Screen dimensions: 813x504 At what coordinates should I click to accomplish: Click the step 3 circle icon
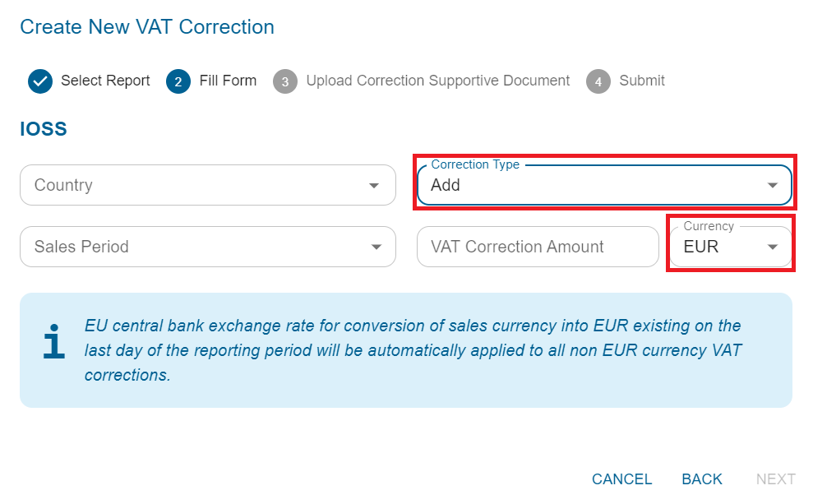pyautogui.click(x=285, y=81)
